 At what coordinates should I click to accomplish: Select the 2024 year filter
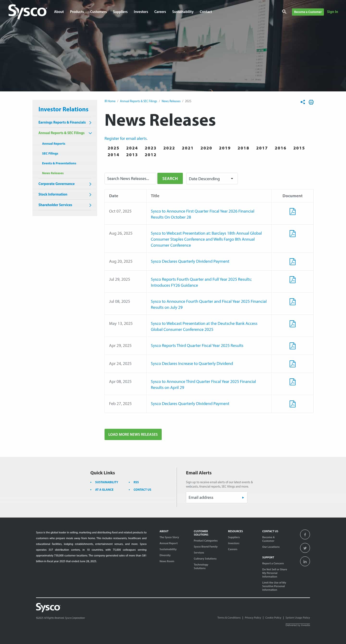click(132, 148)
